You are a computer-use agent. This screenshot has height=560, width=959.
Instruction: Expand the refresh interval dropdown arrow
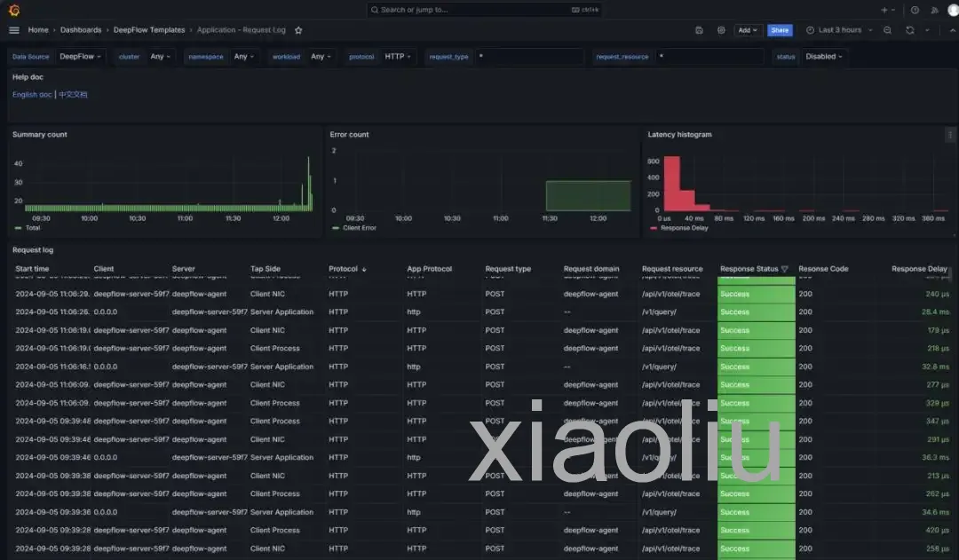927,30
